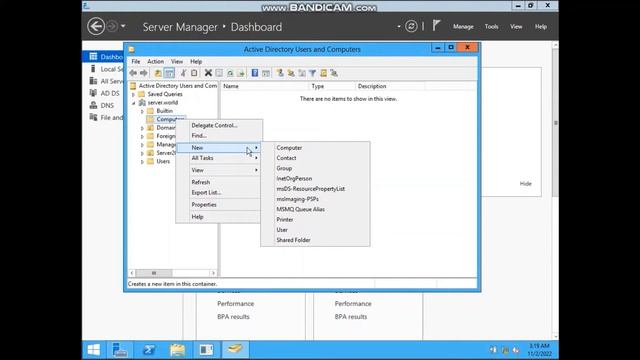Image resolution: width=640 pixels, height=360 pixels.
Task: Click Hide link in Server Manager dashboard
Action: coord(525,184)
